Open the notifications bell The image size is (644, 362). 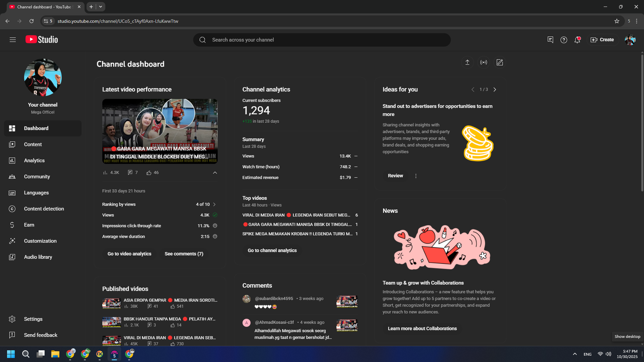tap(577, 40)
